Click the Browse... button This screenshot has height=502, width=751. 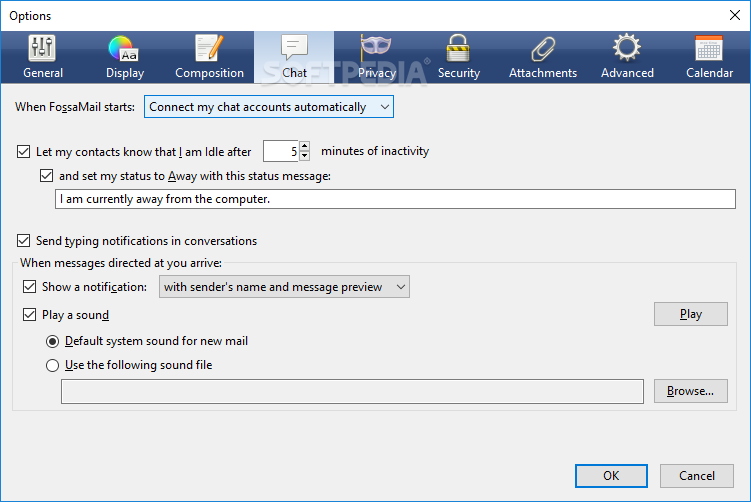[691, 391]
